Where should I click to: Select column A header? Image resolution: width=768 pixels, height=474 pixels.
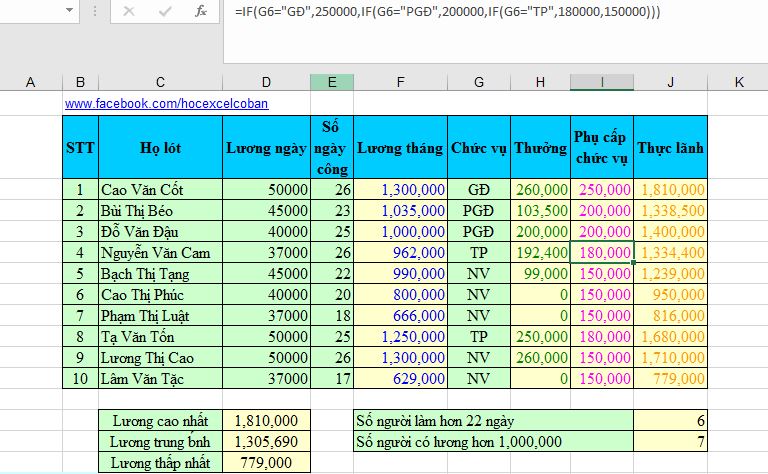(x=30, y=82)
